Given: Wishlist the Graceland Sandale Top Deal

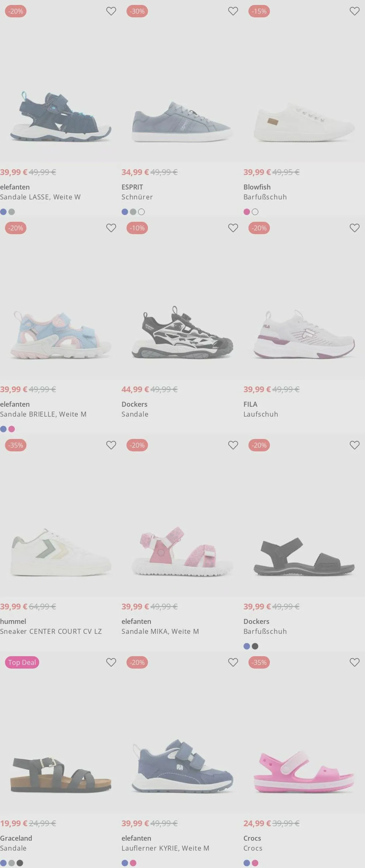Looking at the screenshot, I should pyautogui.click(x=111, y=662).
